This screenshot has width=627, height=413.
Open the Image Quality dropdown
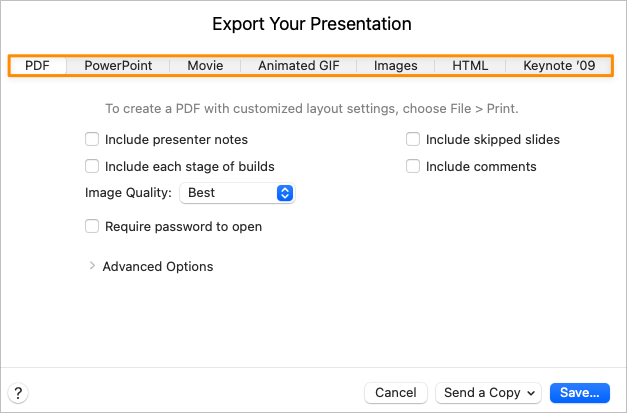click(237, 193)
